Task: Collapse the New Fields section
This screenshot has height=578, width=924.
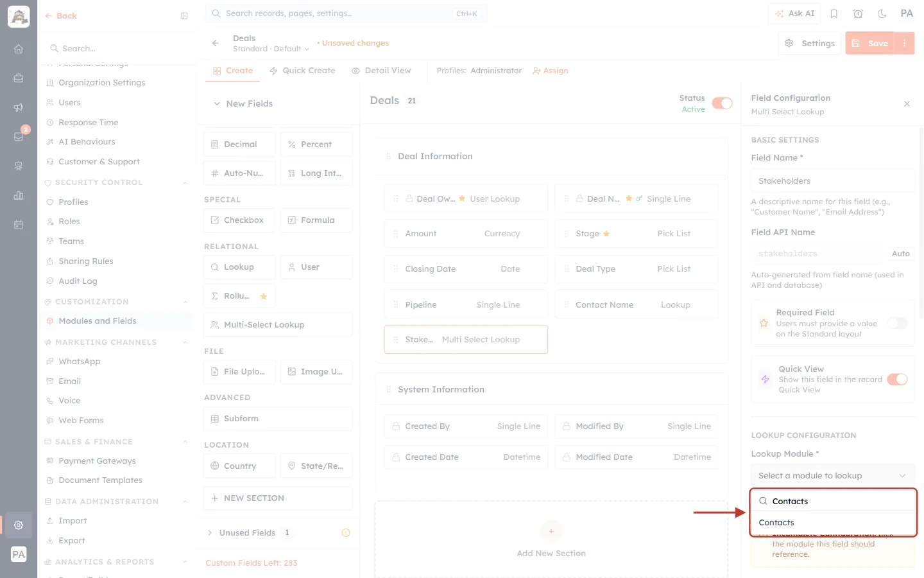Action: (x=217, y=103)
